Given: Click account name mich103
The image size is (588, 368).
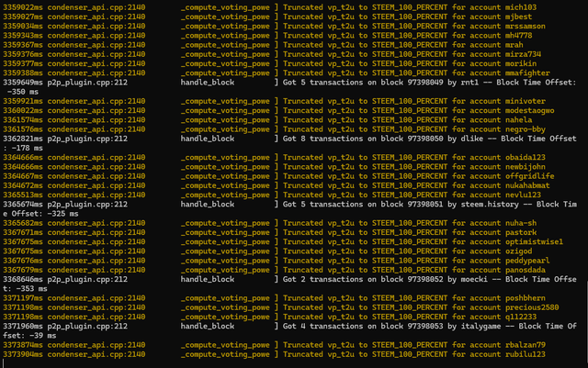Looking at the screenshot, I should [x=521, y=7].
